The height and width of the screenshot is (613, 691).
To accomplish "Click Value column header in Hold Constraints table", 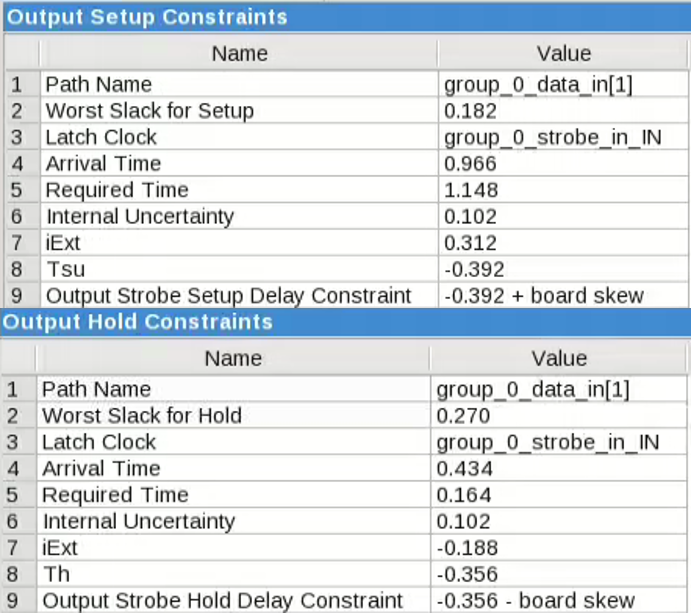I will click(559, 358).
